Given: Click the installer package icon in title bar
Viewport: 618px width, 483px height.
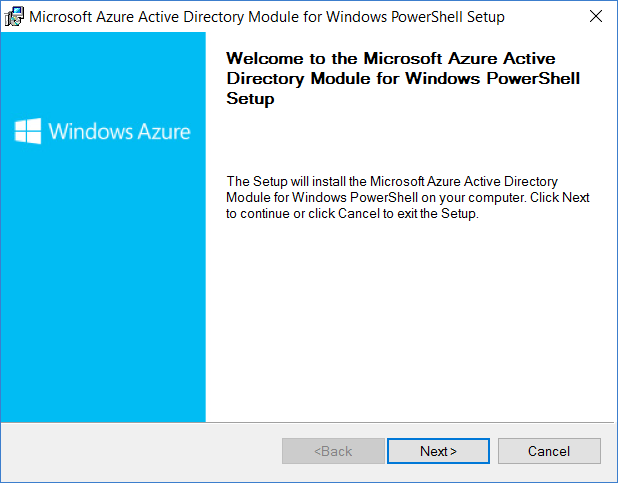Looking at the screenshot, I should tap(14, 17).
